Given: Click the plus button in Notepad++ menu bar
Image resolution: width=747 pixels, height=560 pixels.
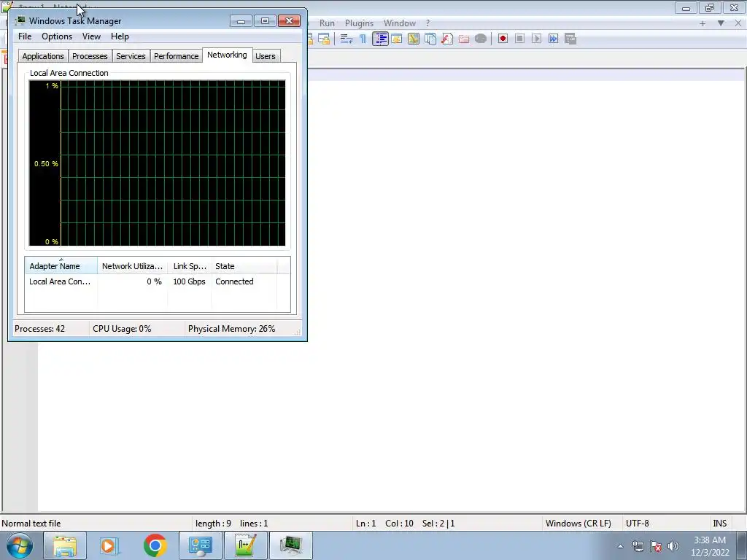Looking at the screenshot, I should pos(703,23).
